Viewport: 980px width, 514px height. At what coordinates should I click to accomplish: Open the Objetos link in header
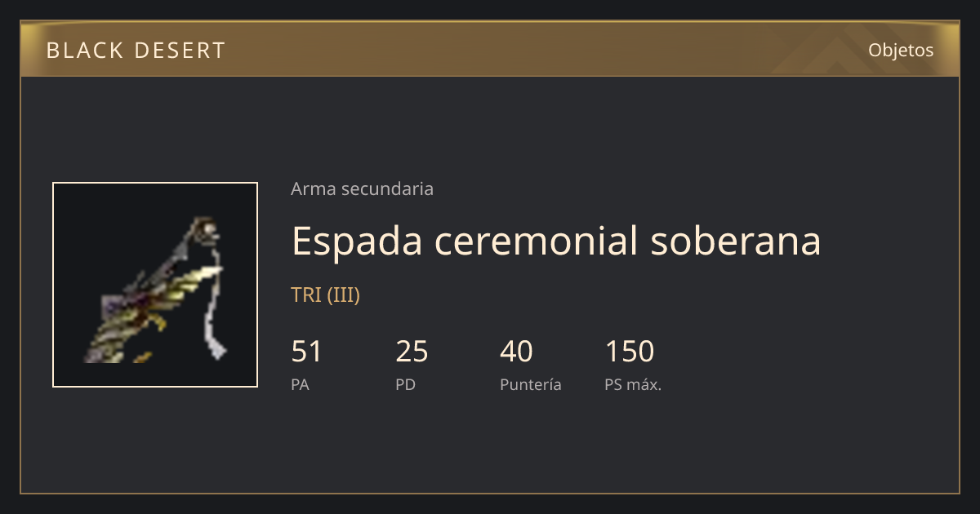901,50
